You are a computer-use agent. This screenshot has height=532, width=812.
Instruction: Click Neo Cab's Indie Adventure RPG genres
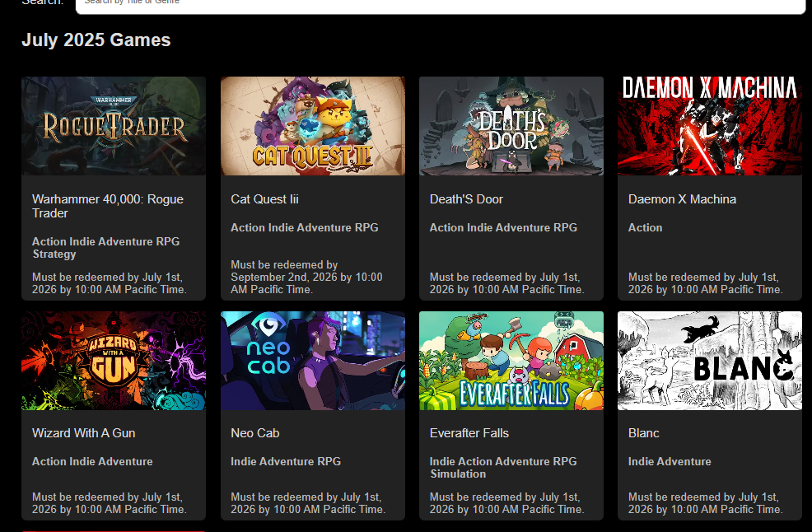coord(286,461)
